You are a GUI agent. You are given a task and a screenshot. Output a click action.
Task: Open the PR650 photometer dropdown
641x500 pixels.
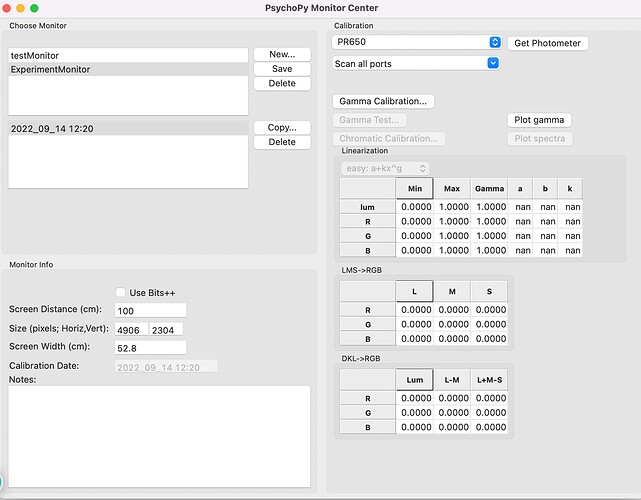[x=417, y=42]
